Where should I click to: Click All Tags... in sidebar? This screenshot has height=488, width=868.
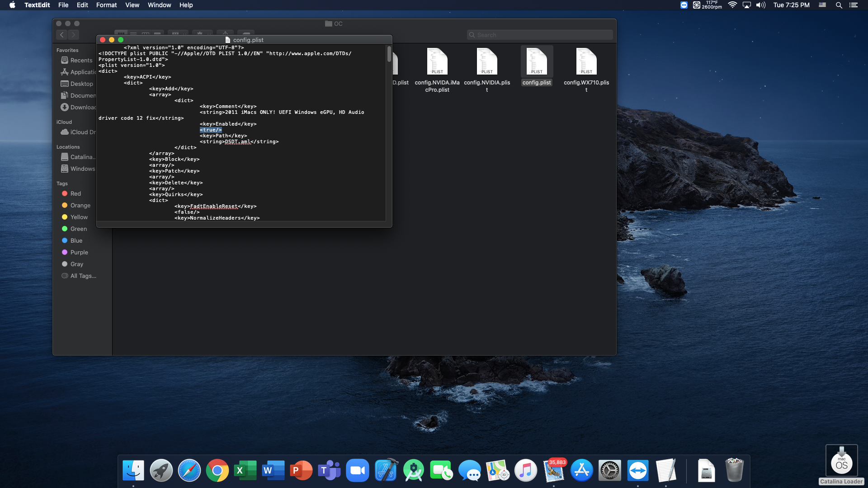(x=83, y=276)
